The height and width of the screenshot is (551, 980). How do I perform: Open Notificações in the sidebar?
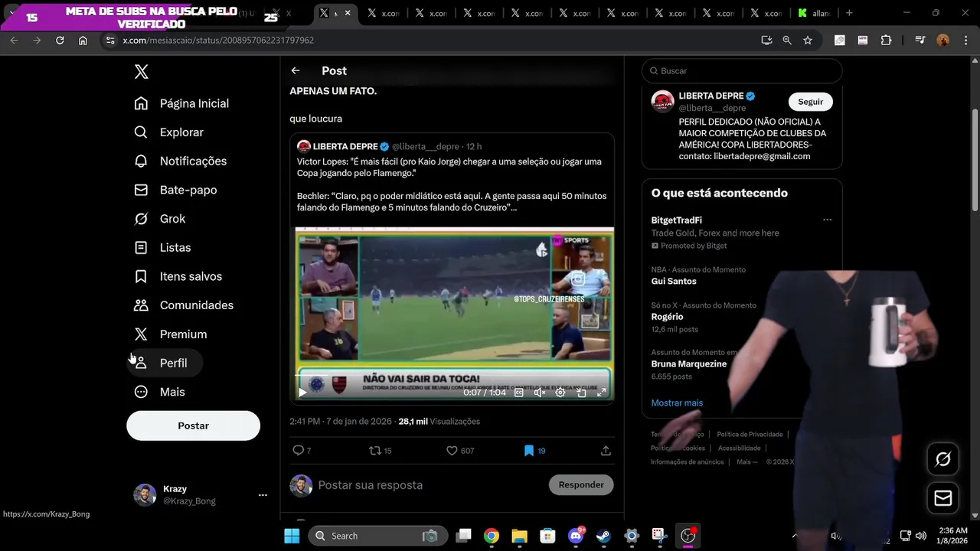(x=181, y=161)
